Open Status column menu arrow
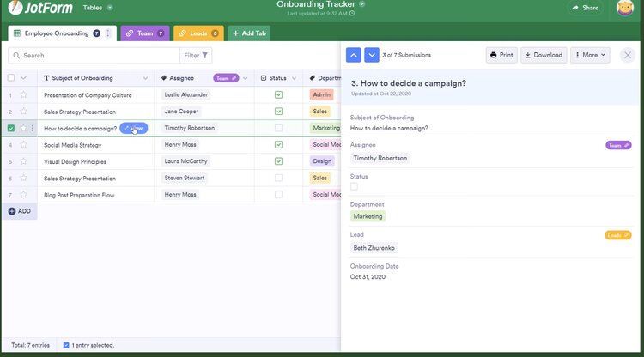This screenshot has width=644, height=357. [294, 78]
